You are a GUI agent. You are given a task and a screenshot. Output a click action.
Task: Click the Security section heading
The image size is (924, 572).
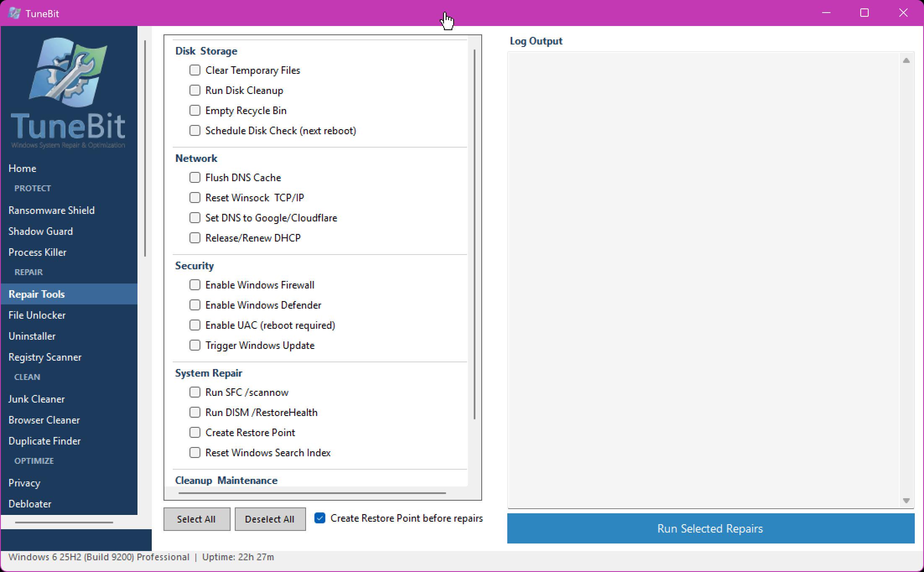[195, 265]
